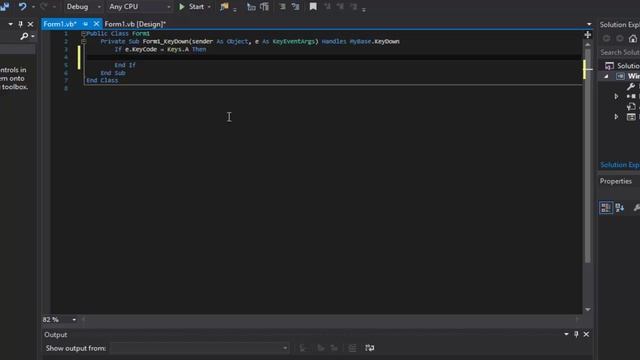Toggle auto-hide pin on Toolbox panel
Viewport: 640px width, 360px height.
20,24
